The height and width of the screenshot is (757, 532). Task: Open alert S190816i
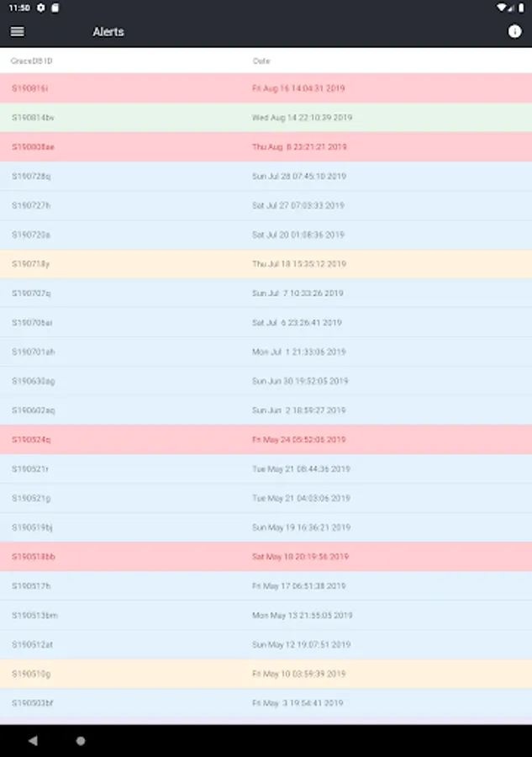(266, 87)
